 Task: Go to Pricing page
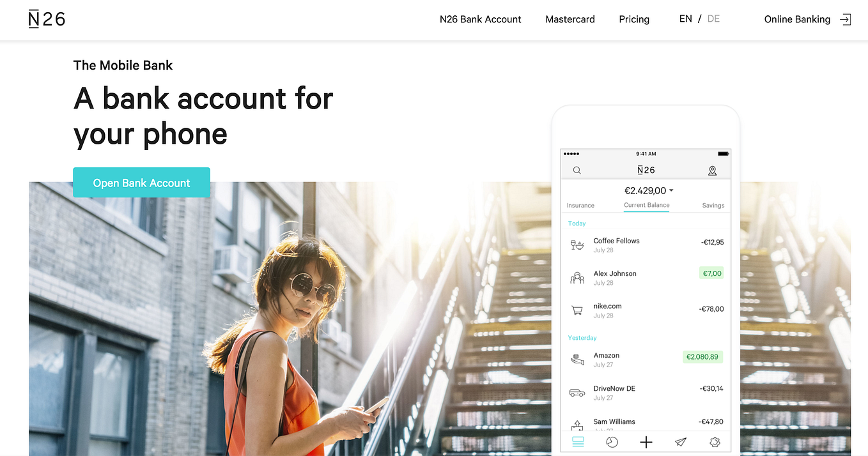tap(634, 19)
